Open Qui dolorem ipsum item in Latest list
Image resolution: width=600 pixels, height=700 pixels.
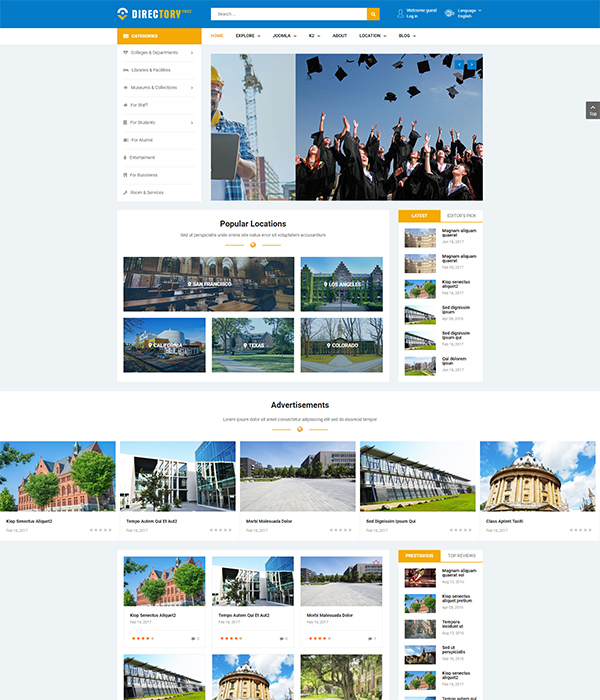pos(454,361)
